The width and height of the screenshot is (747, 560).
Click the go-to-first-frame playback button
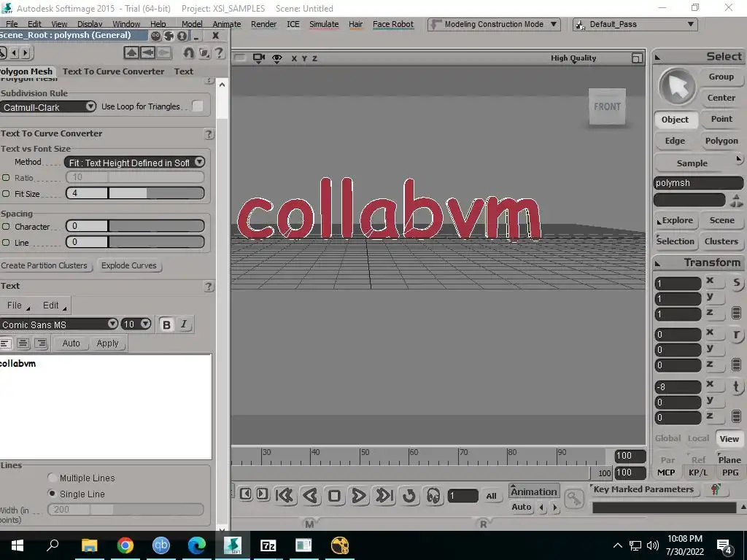[x=285, y=496]
